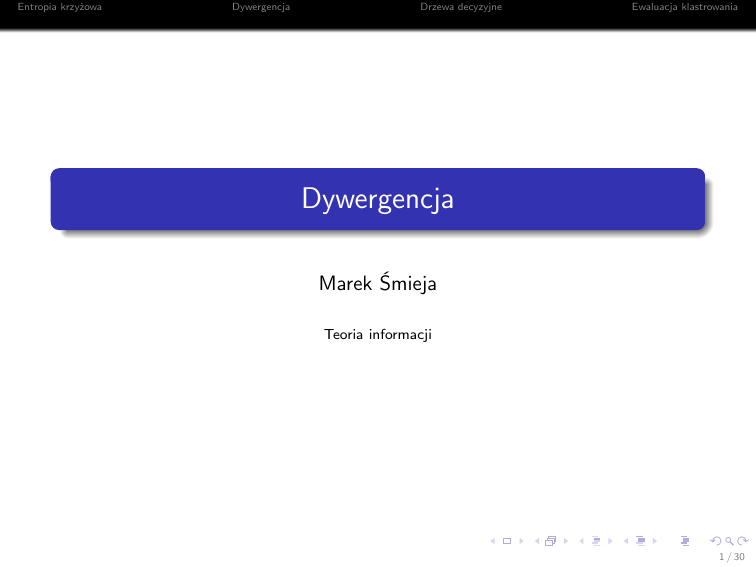Navigate to Ewaluacja klastrowania section
This screenshot has width=756, height=567.
[684, 8]
